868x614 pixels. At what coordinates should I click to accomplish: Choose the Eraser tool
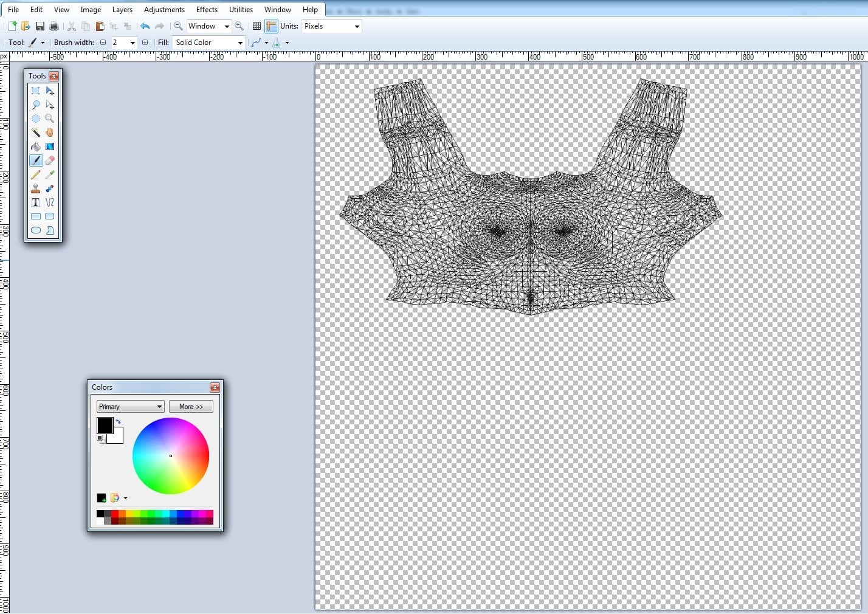(x=50, y=160)
